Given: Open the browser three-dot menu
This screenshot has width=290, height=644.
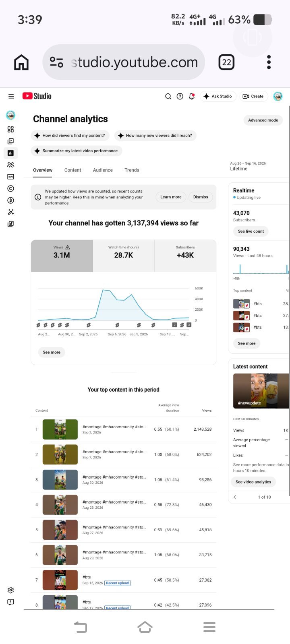Looking at the screenshot, I should (x=269, y=62).
